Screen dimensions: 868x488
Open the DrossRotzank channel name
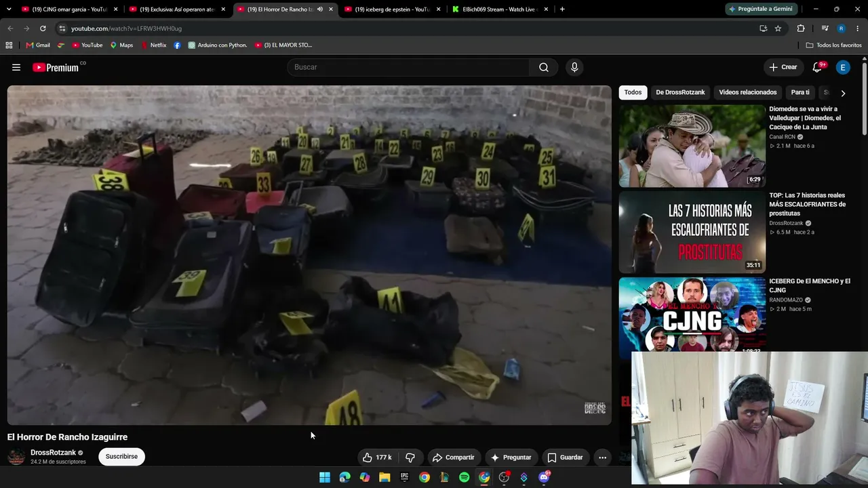(x=53, y=453)
